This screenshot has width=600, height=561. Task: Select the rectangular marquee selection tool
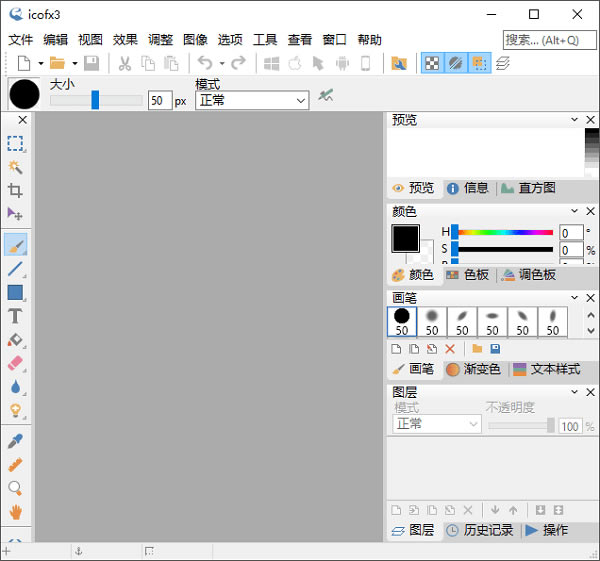[15, 144]
